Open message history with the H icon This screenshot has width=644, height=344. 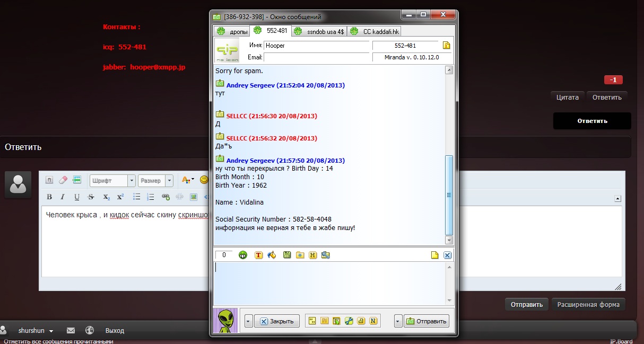coord(312,255)
